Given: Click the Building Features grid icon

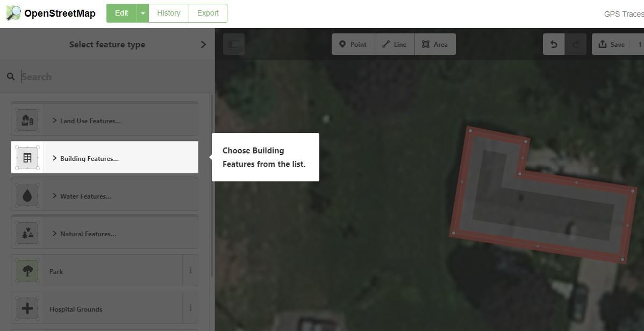Looking at the screenshot, I should [27, 158].
